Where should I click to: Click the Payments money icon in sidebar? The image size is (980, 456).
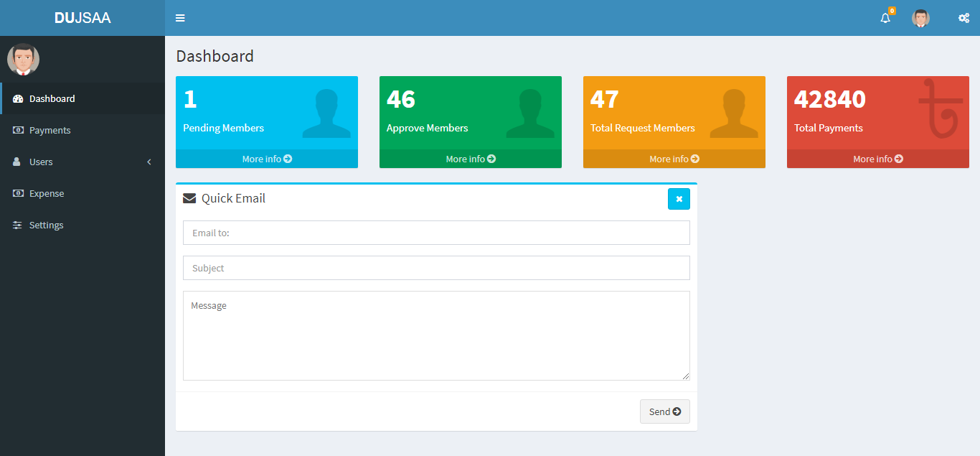[19, 131]
